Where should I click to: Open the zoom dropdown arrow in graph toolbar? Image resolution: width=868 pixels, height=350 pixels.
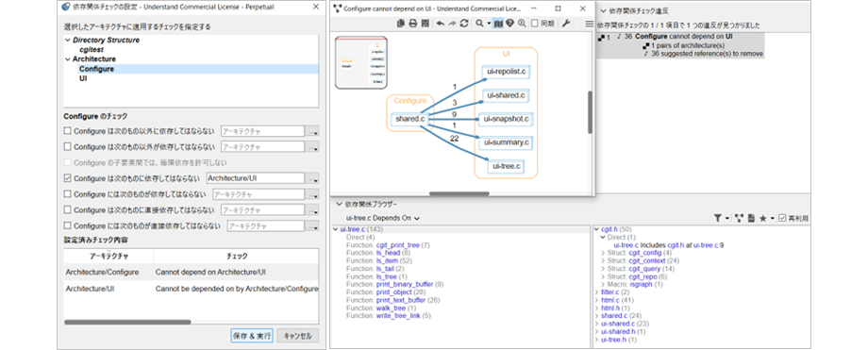pos(489,24)
